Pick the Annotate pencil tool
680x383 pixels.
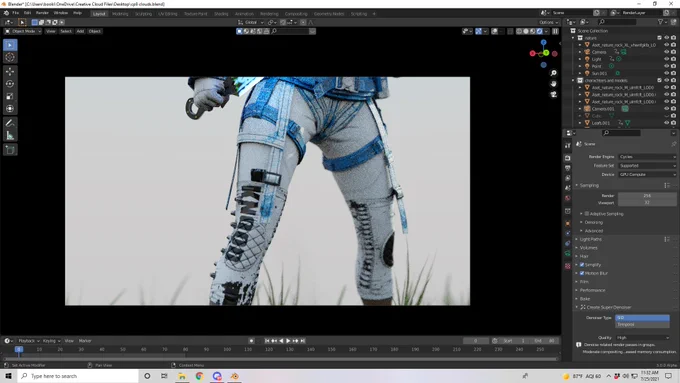pyautogui.click(x=10, y=123)
